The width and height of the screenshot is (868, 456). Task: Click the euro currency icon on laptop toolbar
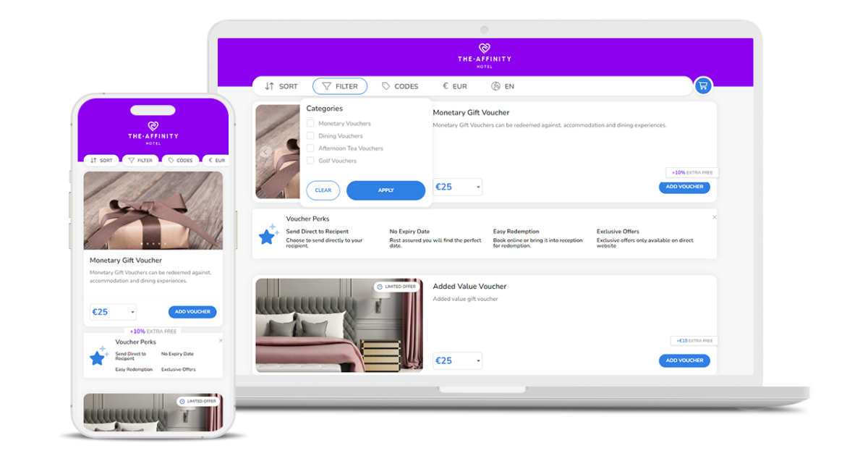pyautogui.click(x=446, y=86)
